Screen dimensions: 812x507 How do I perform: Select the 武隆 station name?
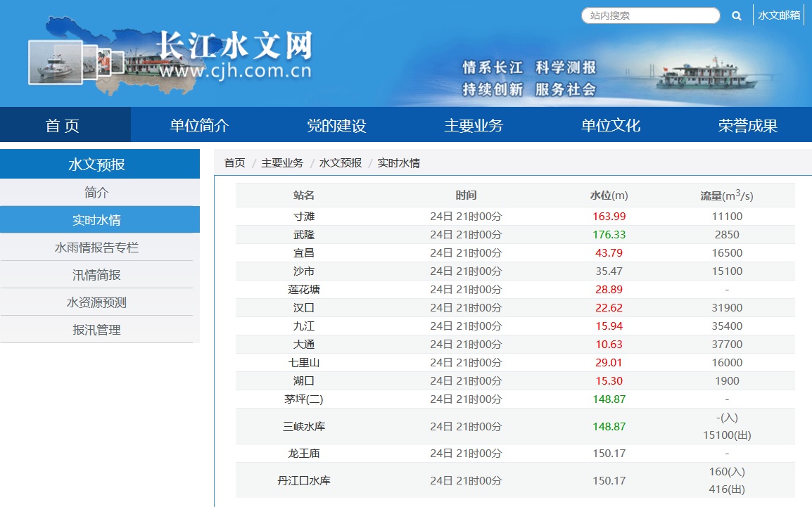point(304,234)
